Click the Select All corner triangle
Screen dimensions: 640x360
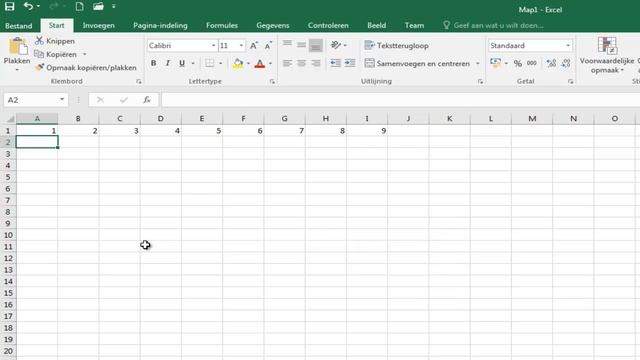pyautogui.click(x=11, y=119)
